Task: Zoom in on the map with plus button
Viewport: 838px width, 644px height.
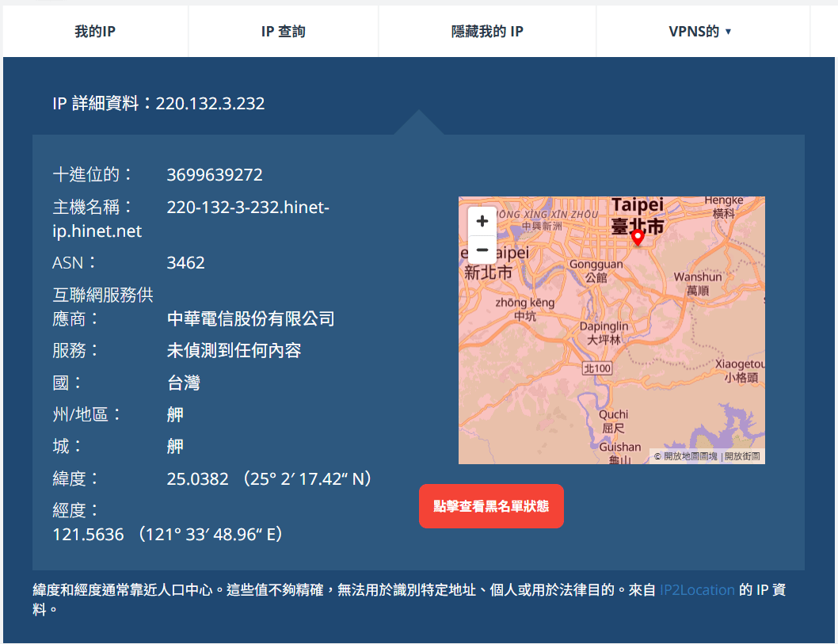Action: pos(482,221)
